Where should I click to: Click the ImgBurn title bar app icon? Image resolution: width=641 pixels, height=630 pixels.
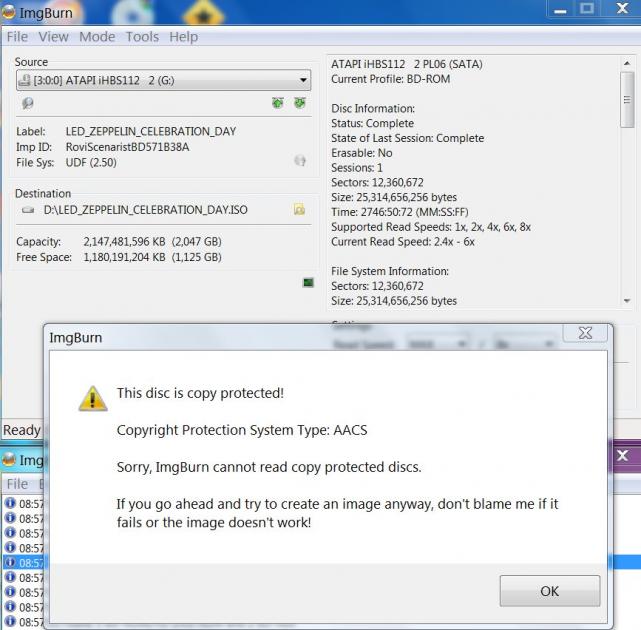(9, 13)
